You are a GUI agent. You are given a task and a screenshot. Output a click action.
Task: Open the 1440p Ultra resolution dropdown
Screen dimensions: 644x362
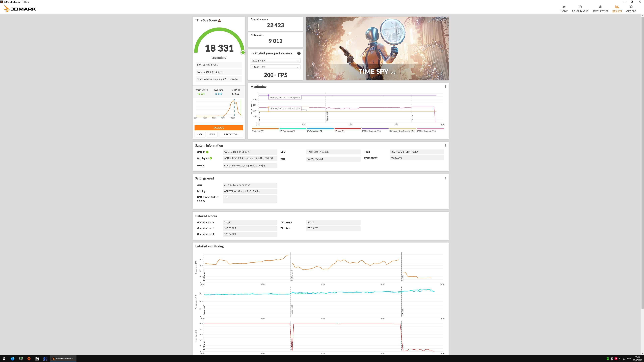pyautogui.click(x=275, y=67)
